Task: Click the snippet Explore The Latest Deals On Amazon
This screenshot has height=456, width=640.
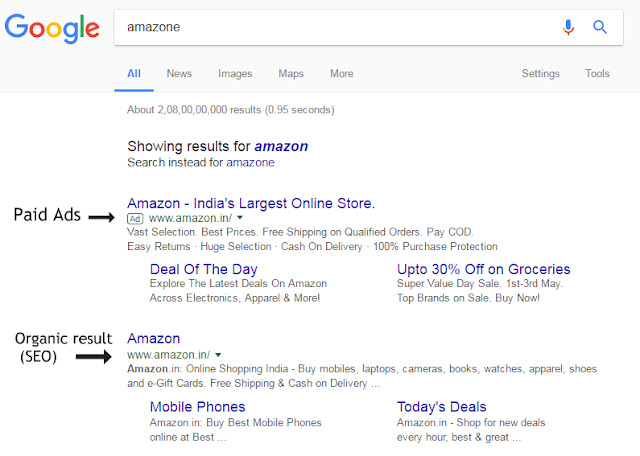Action: (x=238, y=283)
